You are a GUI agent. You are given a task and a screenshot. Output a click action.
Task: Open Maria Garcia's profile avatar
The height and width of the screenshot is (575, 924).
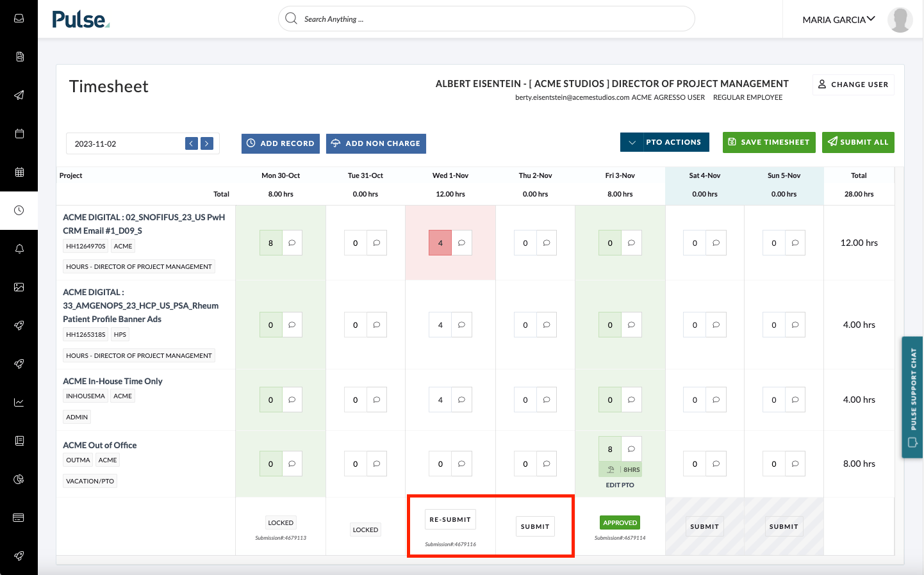click(900, 19)
